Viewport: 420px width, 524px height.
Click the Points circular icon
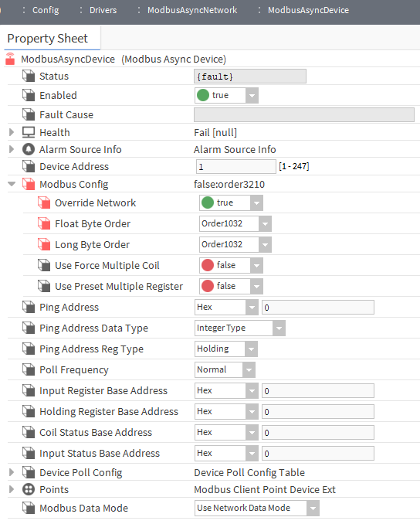point(29,489)
